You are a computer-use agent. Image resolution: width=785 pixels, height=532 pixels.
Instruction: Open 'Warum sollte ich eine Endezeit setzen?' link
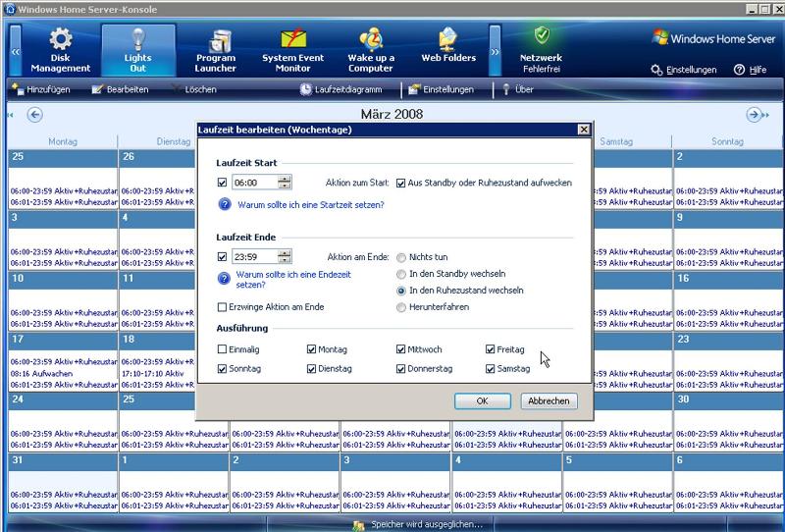click(293, 280)
